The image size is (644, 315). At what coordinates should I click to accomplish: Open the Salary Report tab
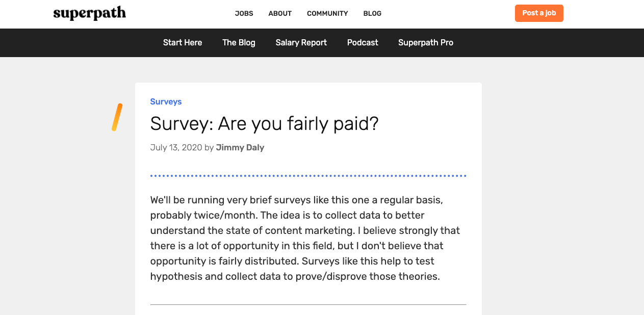click(x=301, y=43)
